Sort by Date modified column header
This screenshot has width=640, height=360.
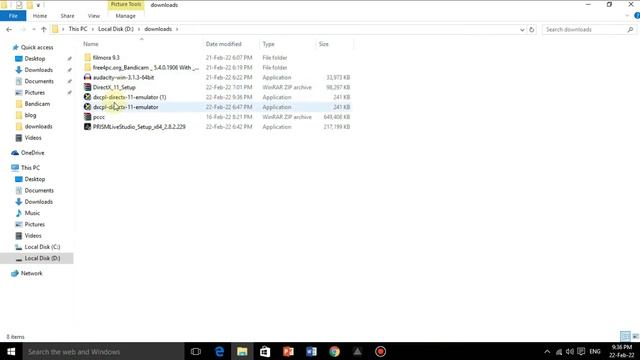pyautogui.click(x=223, y=44)
